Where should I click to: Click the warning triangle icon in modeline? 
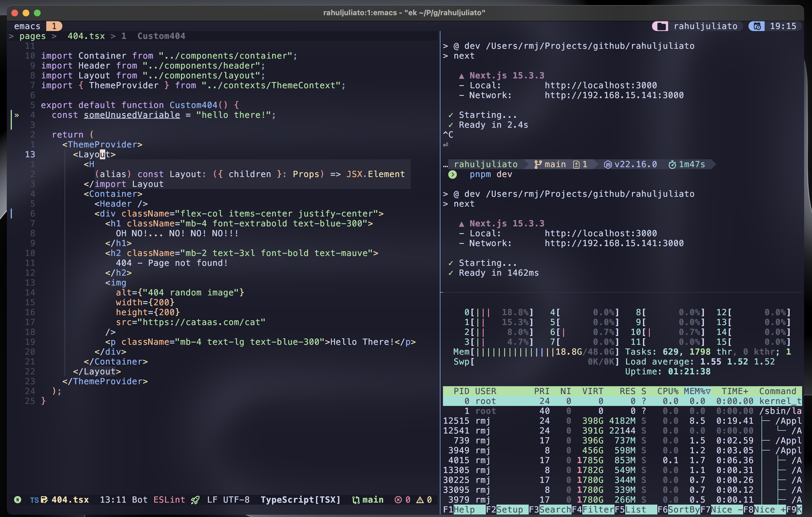[420, 500]
